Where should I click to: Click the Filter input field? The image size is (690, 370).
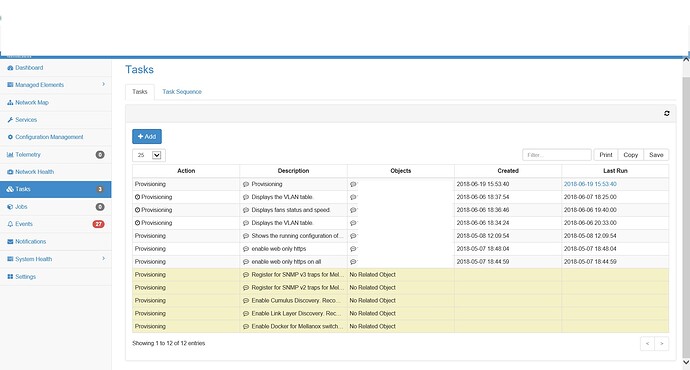click(557, 155)
